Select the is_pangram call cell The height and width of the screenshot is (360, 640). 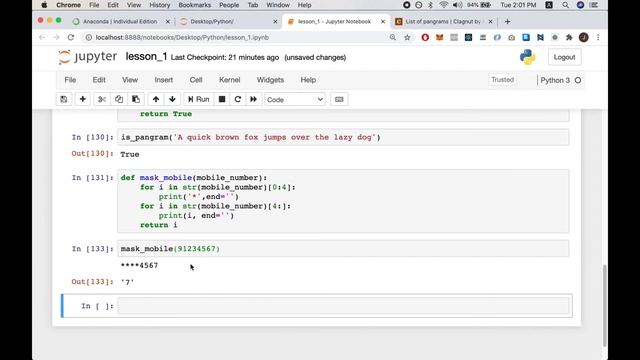(x=343, y=137)
